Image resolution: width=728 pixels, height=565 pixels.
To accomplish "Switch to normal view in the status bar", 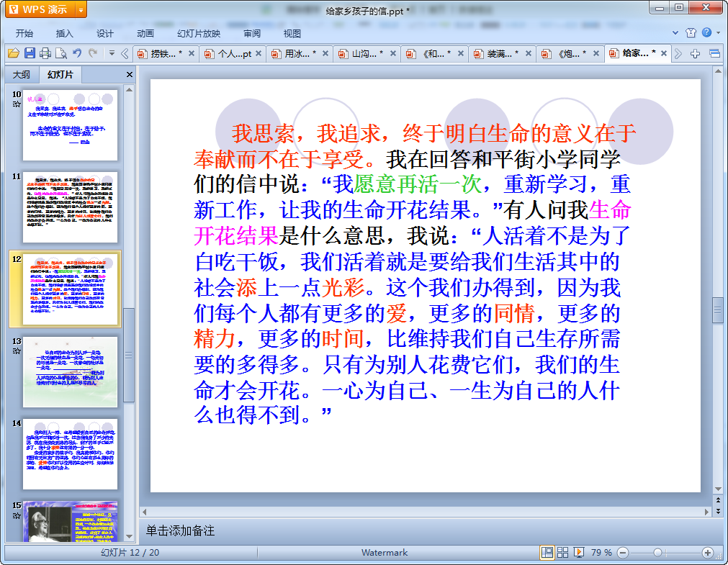I will coord(547,553).
